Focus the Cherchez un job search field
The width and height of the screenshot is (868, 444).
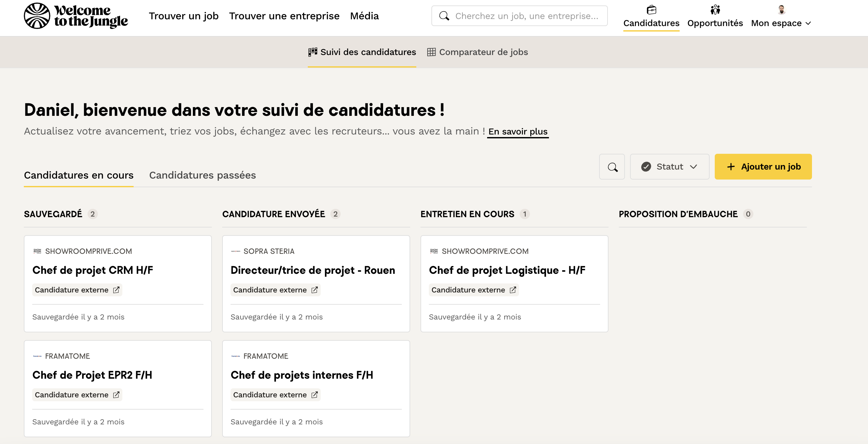tap(526, 16)
